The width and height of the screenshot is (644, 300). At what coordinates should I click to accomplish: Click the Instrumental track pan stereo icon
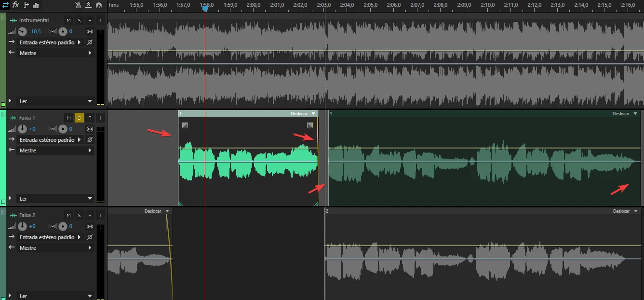click(x=53, y=31)
